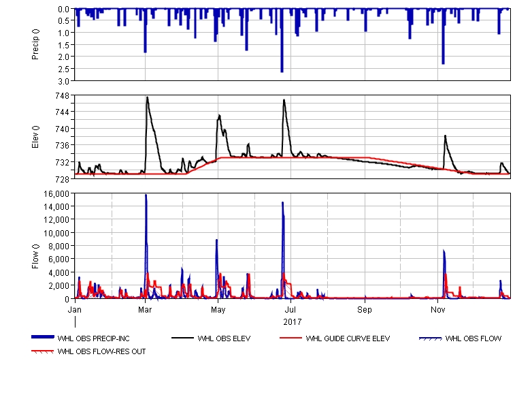Image resolution: width=532 pixels, height=395 pixels.
Task: Click the Jan label on the time axis
Action: click(x=74, y=309)
